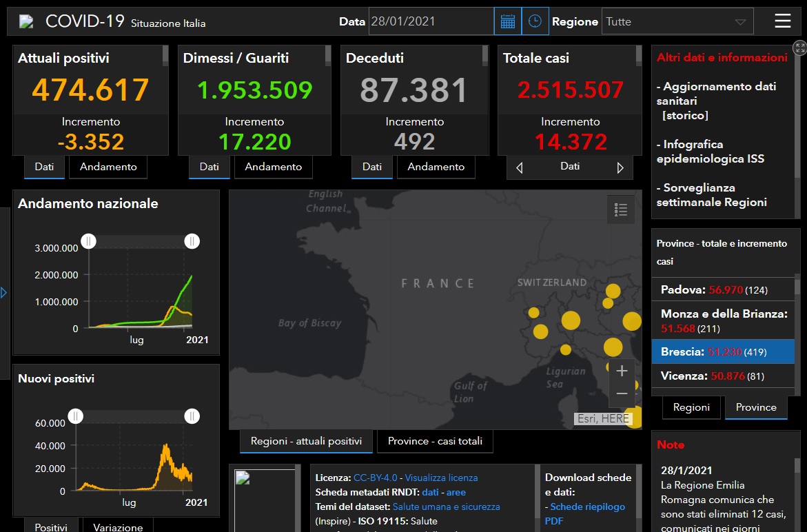Expand the Regione dropdown
This screenshot has width=807, height=532.
pyautogui.click(x=677, y=21)
